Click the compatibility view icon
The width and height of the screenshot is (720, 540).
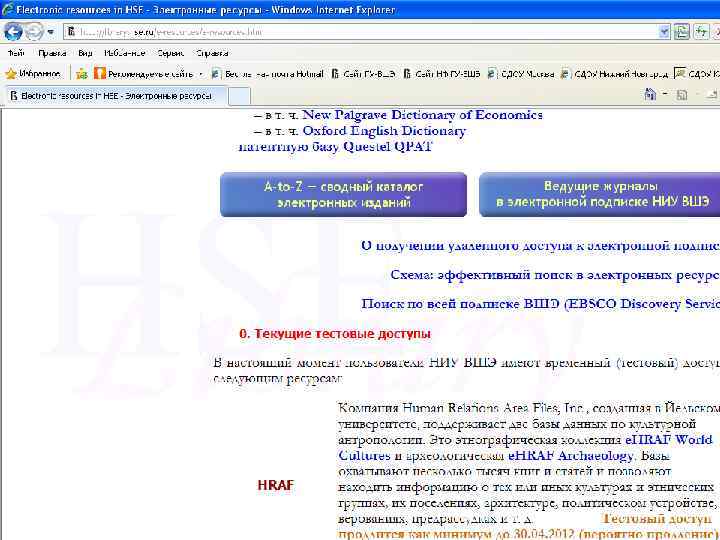point(682,32)
